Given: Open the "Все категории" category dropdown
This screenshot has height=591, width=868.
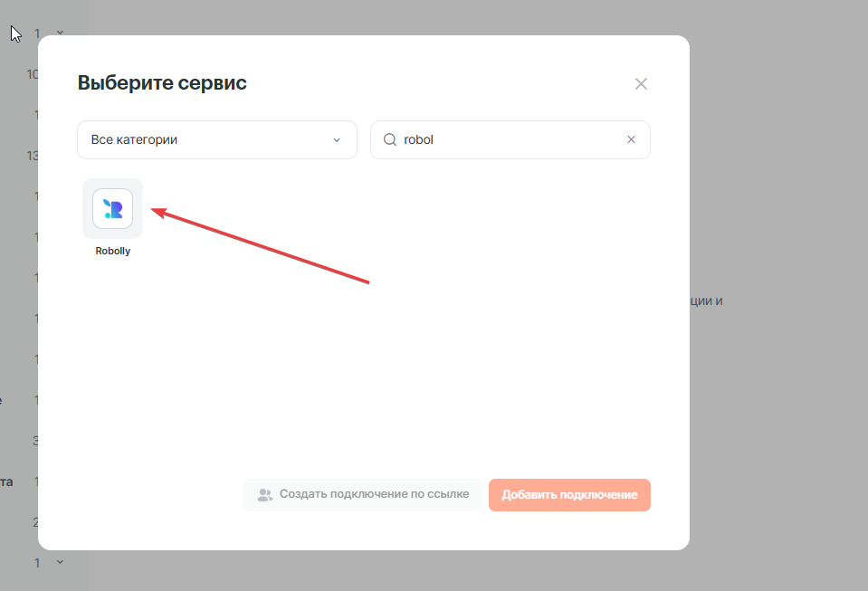Looking at the screenshot, I should pos(216,140).
